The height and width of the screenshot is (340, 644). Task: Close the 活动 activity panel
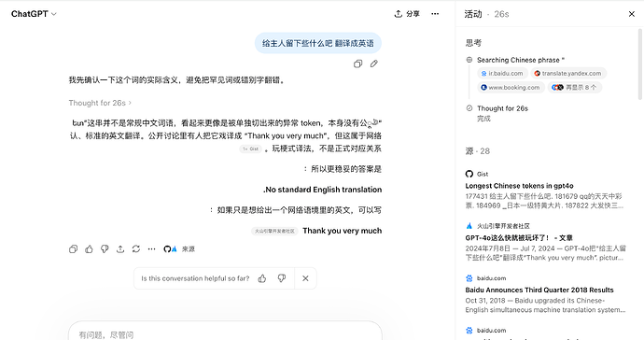click(x=632, y=14)
